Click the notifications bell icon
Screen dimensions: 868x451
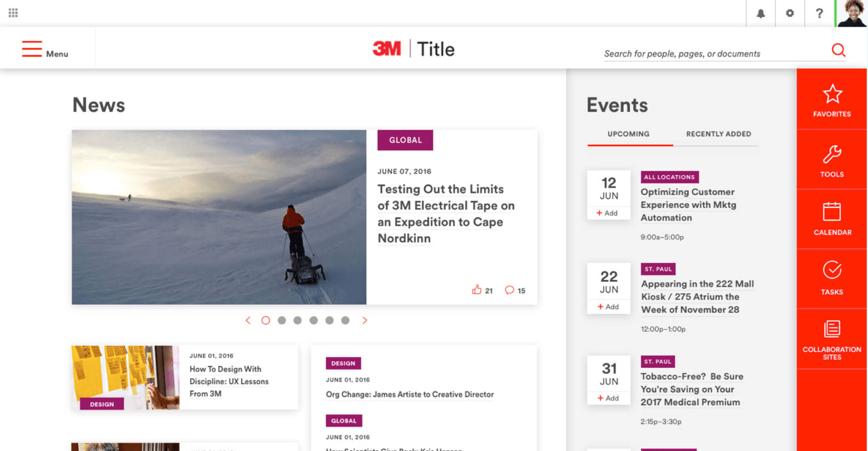pyautogui.click(x=761, y=13)
